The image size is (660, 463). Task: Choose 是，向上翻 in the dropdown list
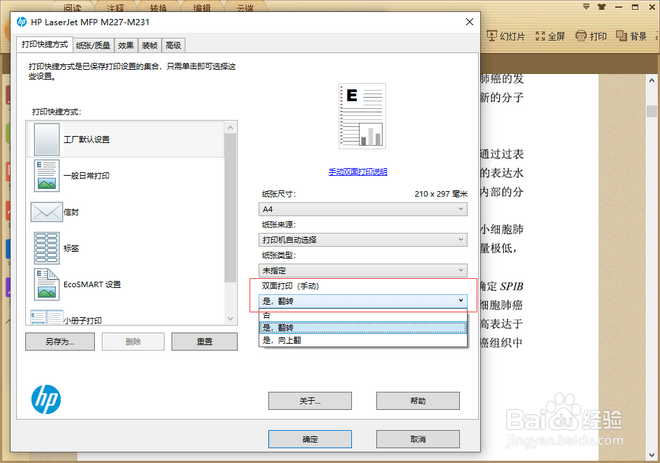(363, 340)
